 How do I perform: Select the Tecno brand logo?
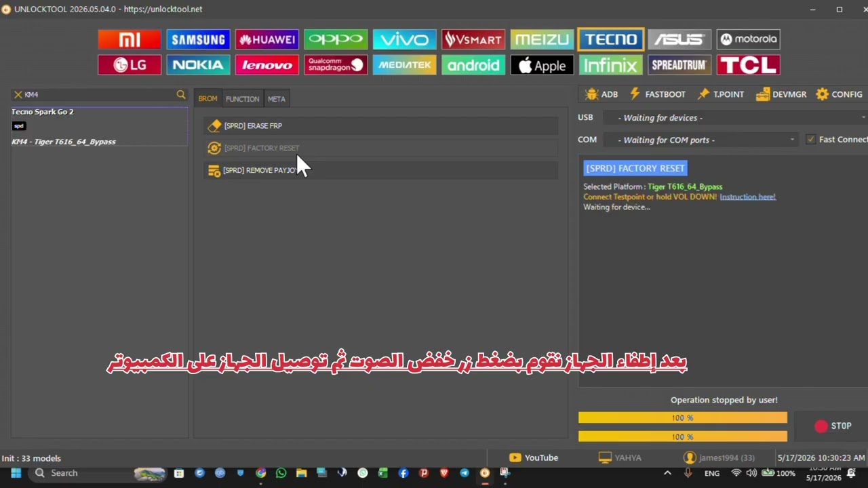(611, 39)
